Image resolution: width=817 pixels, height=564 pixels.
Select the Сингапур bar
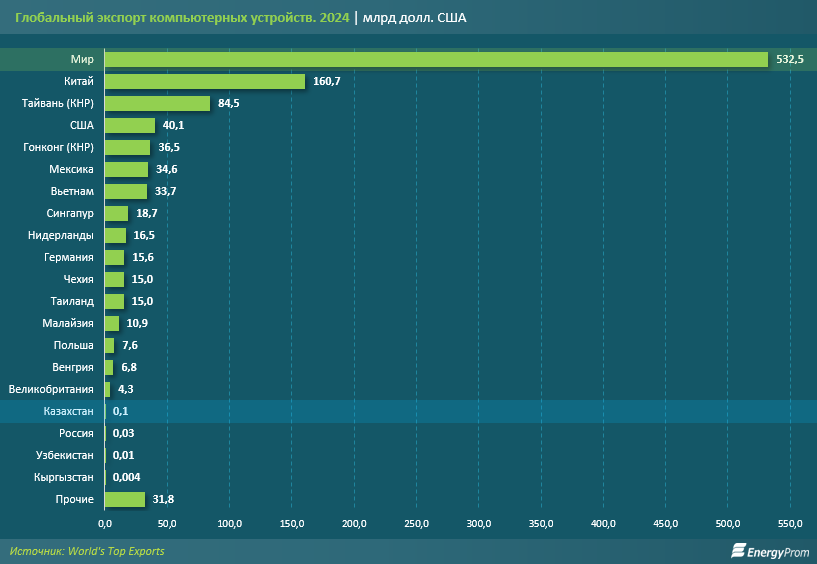[x=116, y=213]
